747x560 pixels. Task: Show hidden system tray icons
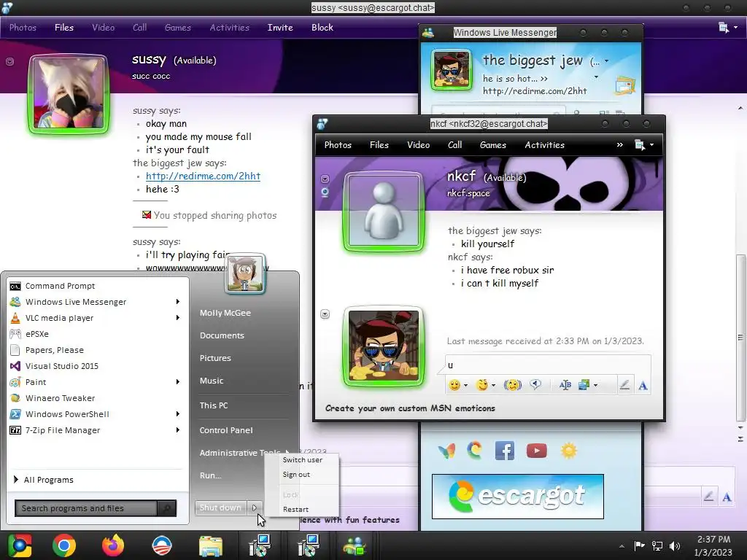pyautogui.click(x=622, y=546)
